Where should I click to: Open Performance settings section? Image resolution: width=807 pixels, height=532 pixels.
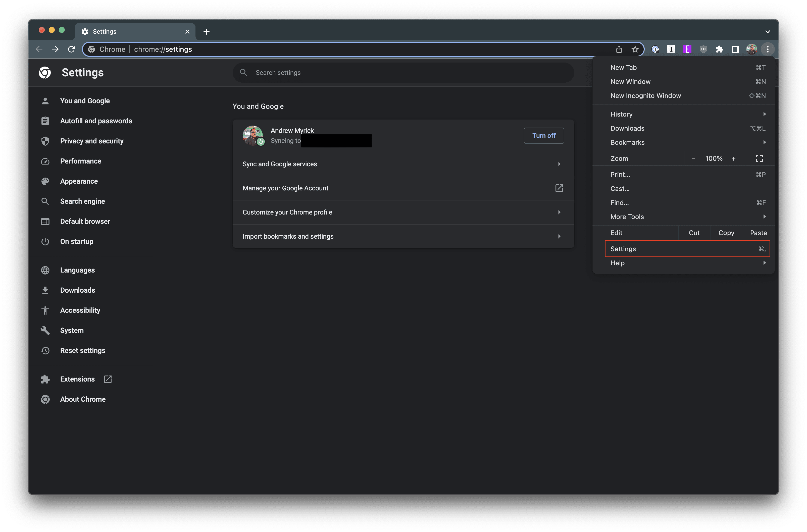click(81, 161)
